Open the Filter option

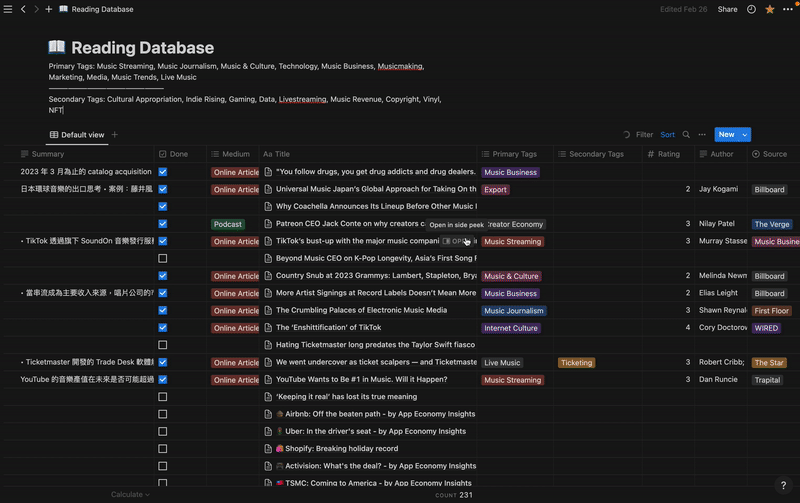644,135
